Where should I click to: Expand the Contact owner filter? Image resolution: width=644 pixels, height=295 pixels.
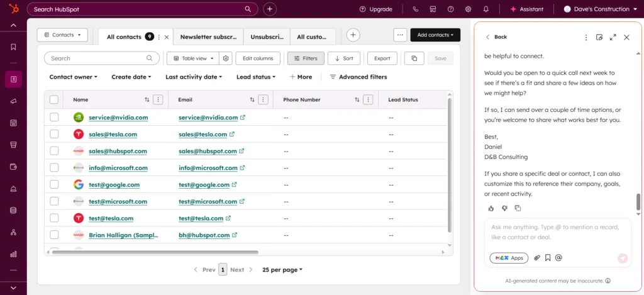[x=74, y=77]
